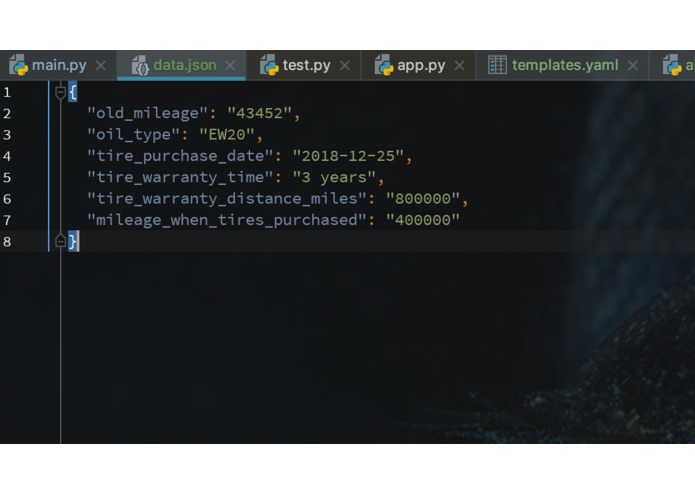This screenshot has width=695, height=494.
Task: Click the "2018-12-25" value
Action: coord(348,156)
